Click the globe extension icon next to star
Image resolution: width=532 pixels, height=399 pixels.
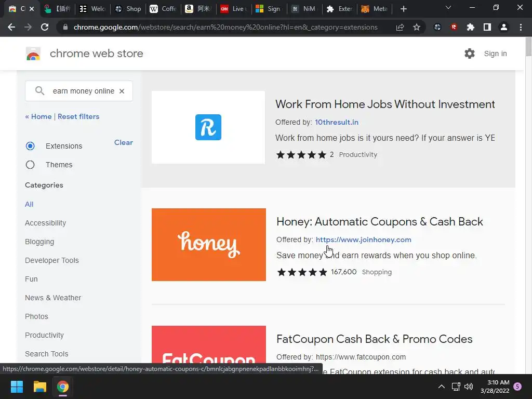(x=437, y=27)
